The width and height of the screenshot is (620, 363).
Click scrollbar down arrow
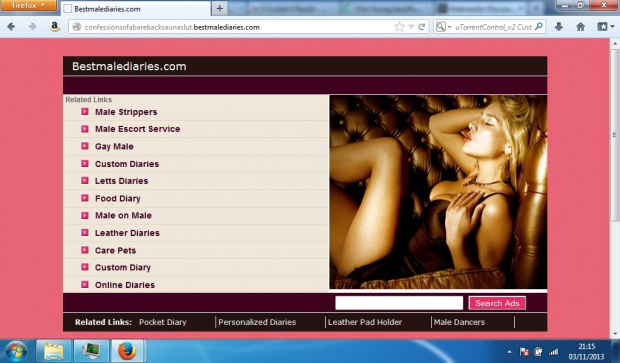click(x=614, y=334)
